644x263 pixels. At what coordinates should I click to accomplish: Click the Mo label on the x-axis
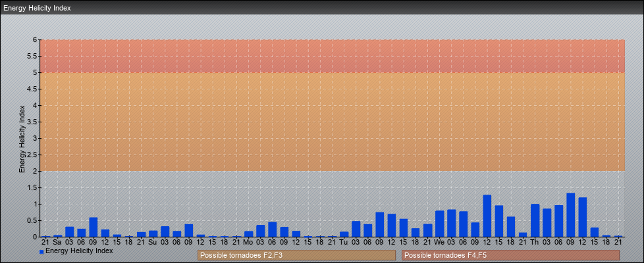[x=248, y=242]
